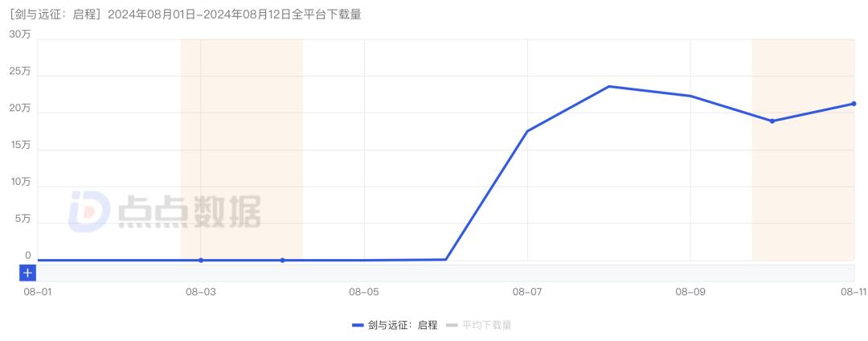
Task: Click the 08-01 x-axis date label
Action: [x=38, y=294]
